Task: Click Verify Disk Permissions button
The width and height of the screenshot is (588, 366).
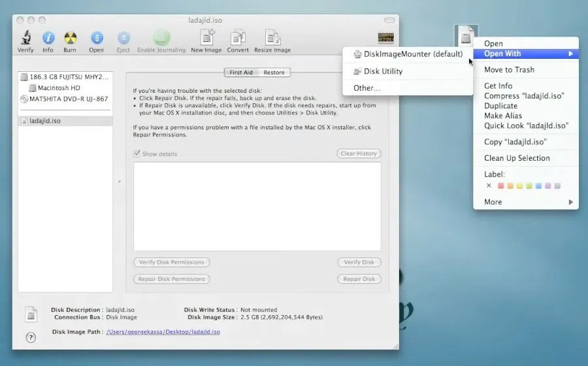Action: (171, 263)
